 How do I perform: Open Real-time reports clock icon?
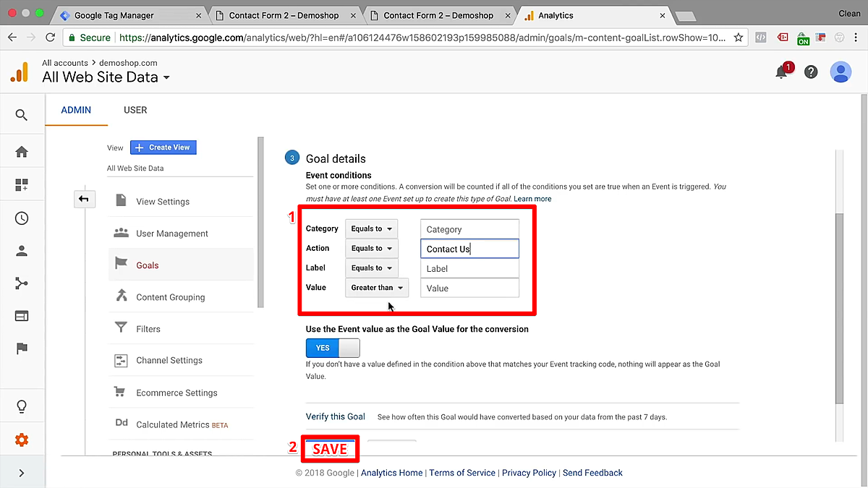click(x=22, y=218)
